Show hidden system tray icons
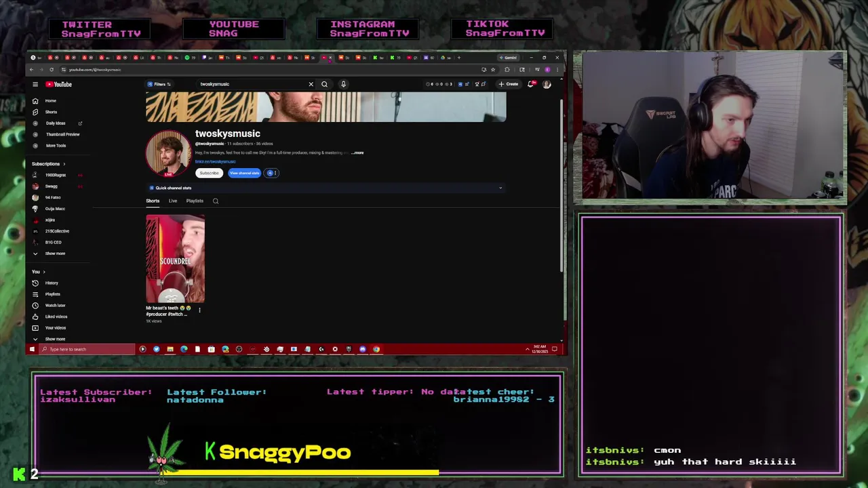The height and width of the screenshot is (488, 868). click(527, 349)
